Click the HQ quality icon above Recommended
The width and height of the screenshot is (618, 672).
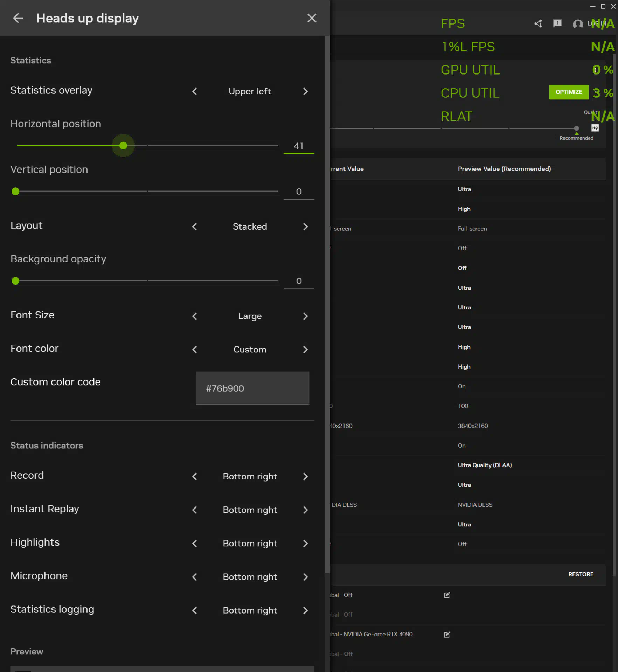coord(595,128)
